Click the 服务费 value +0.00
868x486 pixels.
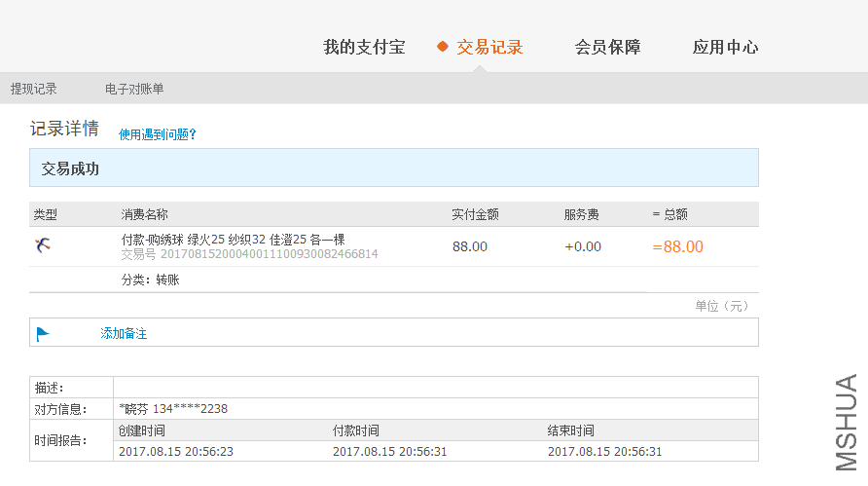tap(582, 246)
